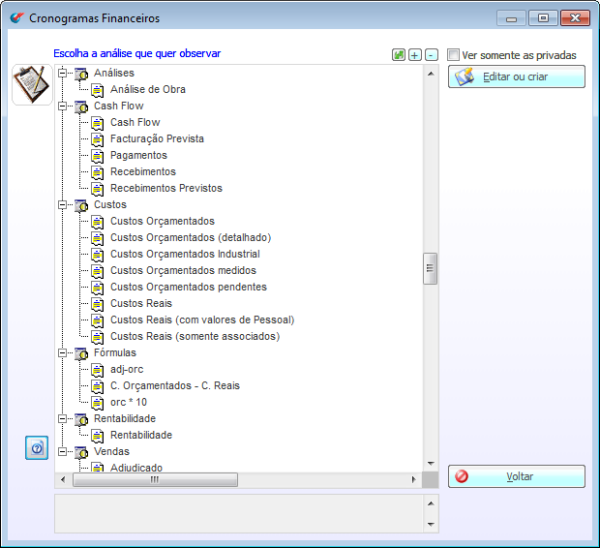Click tree scroll down arrow

431,464
